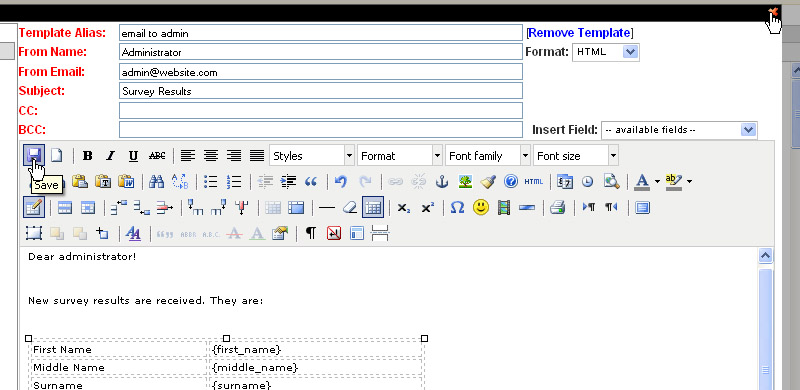Open Find/Replace tool icon
This screenshot has height=390, width=800.
point(180,181)
